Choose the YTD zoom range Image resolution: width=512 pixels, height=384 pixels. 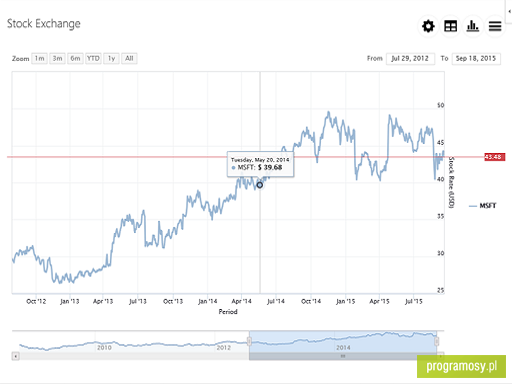(x=93, y=58)
